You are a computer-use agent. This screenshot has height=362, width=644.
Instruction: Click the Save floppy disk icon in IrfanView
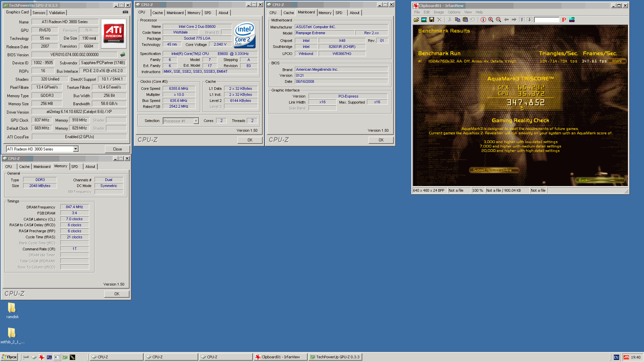click(x=432, y=20)
